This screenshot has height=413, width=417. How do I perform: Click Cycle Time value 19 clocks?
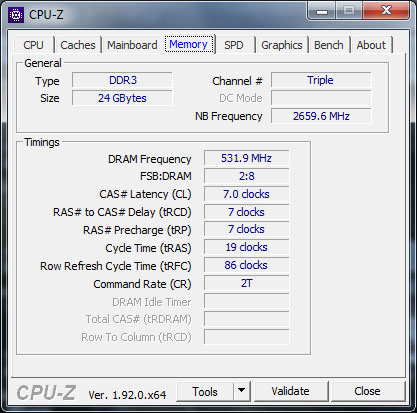click(x=247, y=247)
